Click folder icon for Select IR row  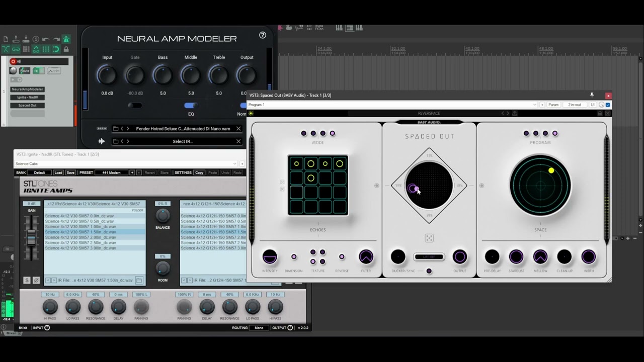click(115, 141)
